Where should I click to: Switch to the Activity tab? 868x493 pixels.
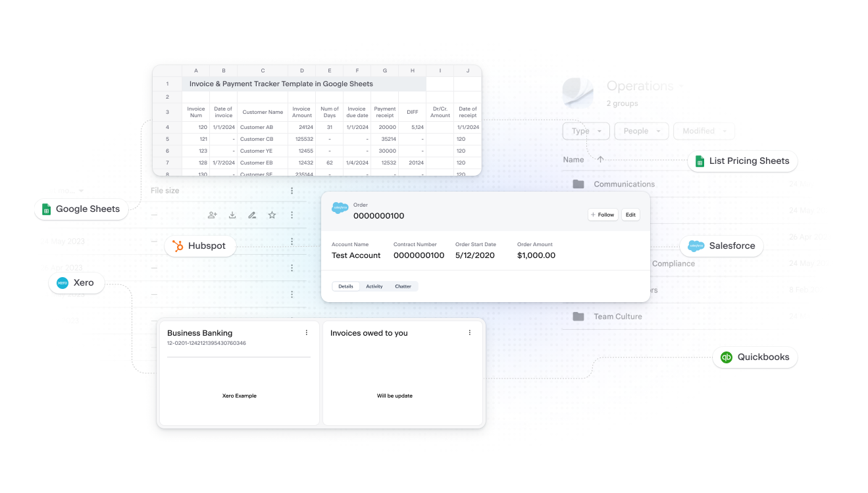pyautogui.click(x=374, y=286)
